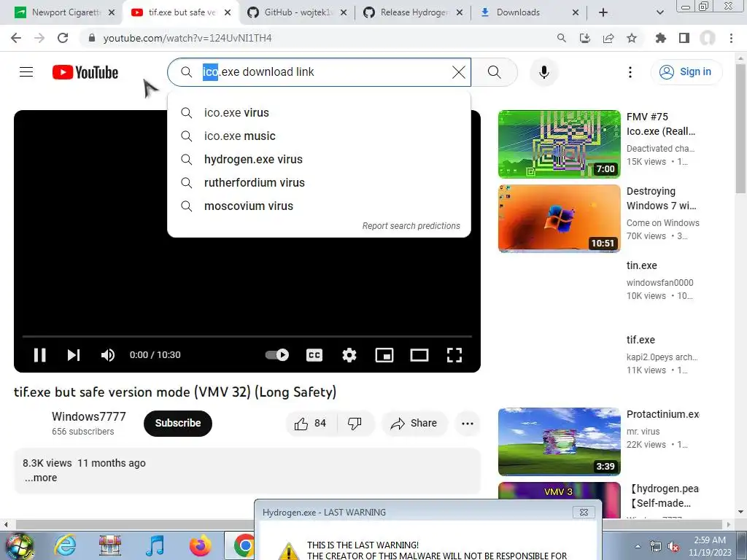
Task: Switch to the Release Hydrogen tab
Action: (x=414, y=12)
